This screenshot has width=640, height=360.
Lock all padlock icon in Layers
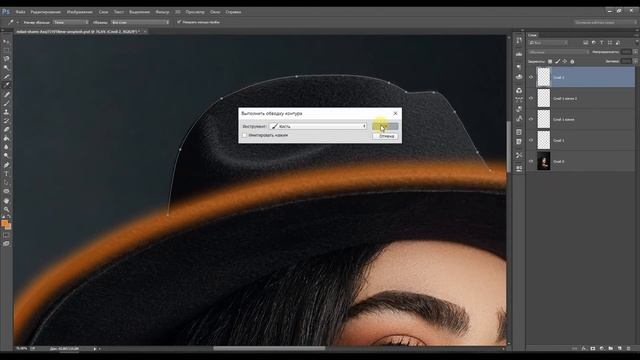pos(572,62)
